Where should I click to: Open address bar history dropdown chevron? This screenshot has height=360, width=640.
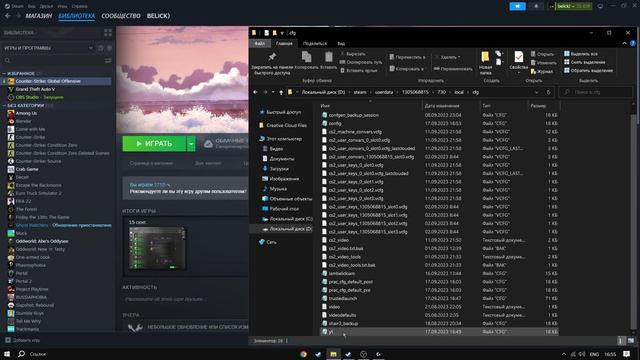(536, 92)
